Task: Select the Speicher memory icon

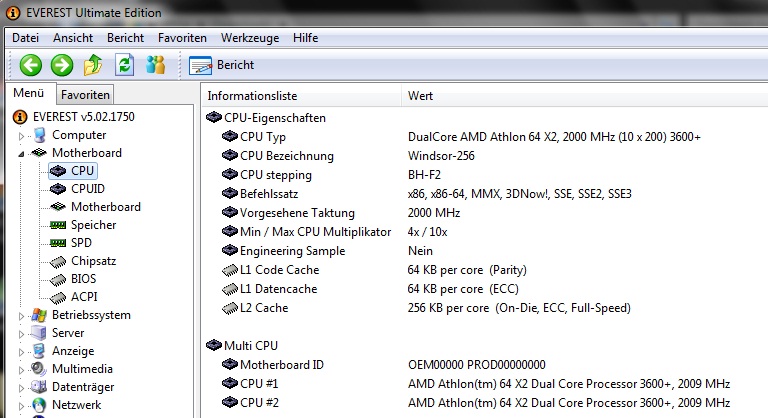Action: (x=58, y=225)
